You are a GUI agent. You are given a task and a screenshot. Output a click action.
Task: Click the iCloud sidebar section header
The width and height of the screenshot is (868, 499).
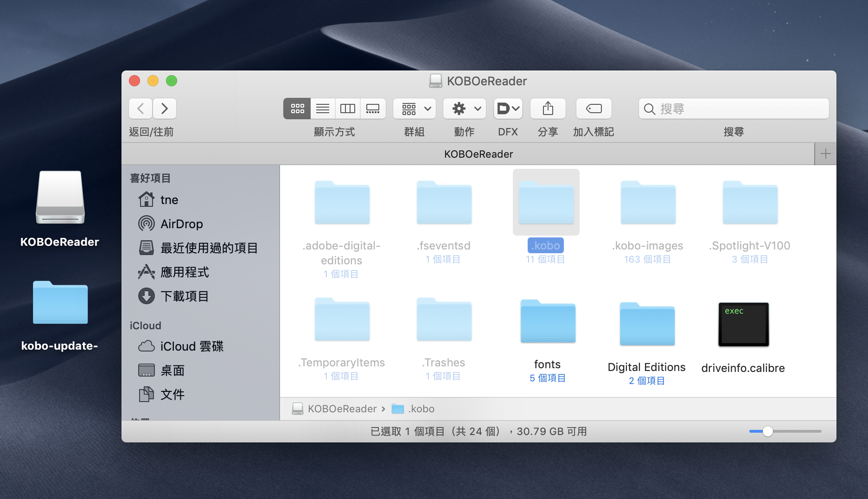146,326
